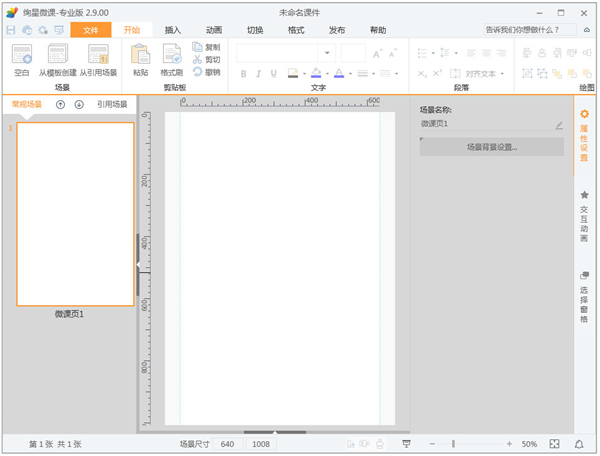Expand the 对齐文本 dropdown
The image size is (600, 456).
click(502, 73)
